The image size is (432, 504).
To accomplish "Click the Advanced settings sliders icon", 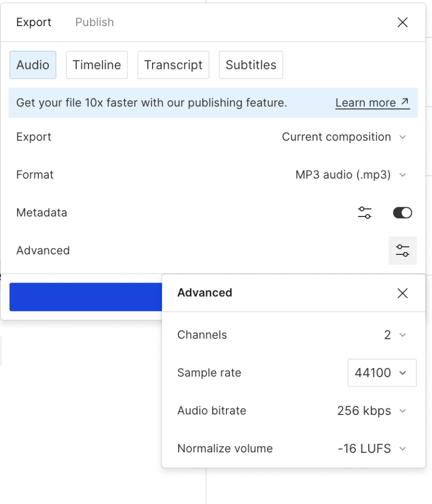I will 402,251.
